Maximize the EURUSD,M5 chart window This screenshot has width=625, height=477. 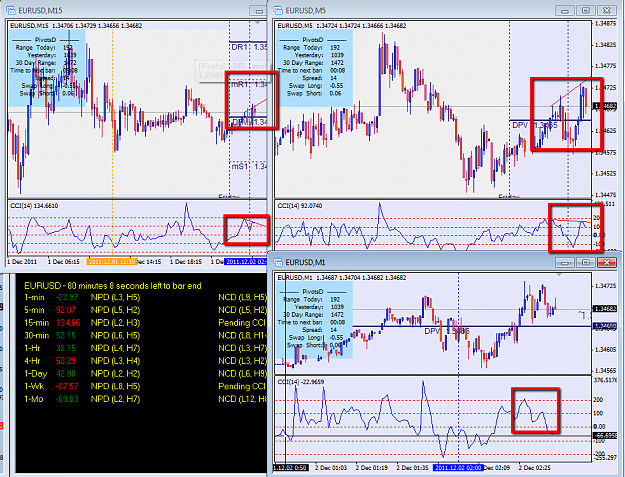click(x=586, y=11)
